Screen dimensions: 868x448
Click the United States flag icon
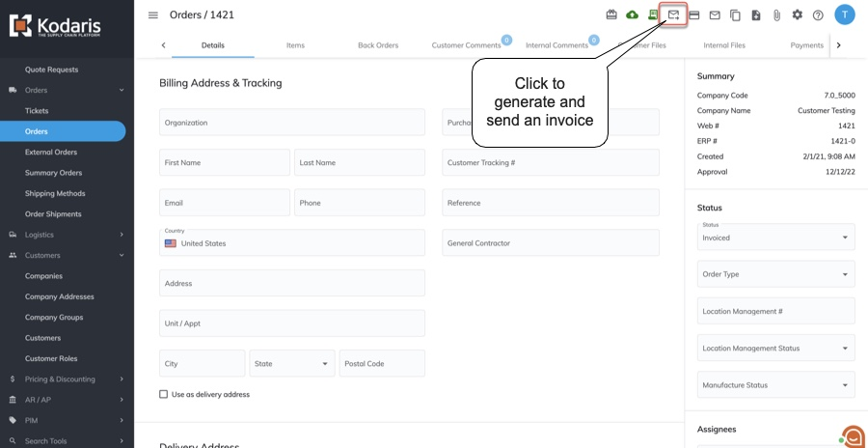pyautogui.click(x=171, y=243)
